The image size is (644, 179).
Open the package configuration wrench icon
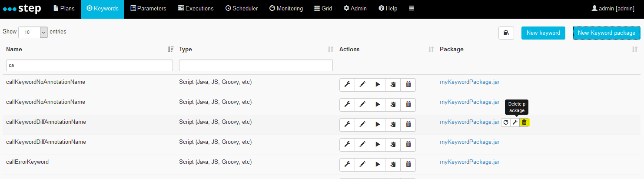[x=515, y=123]
